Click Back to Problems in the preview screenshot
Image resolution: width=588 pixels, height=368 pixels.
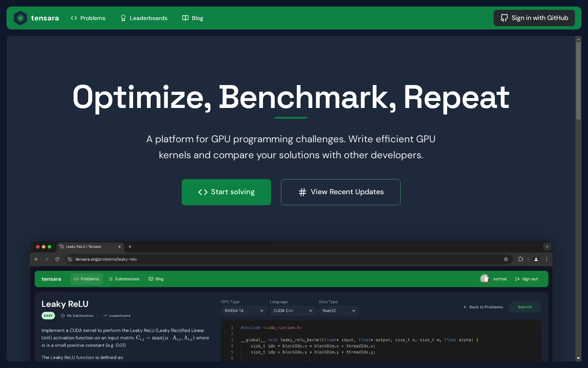pyautogui.click(x=483, y=307)
